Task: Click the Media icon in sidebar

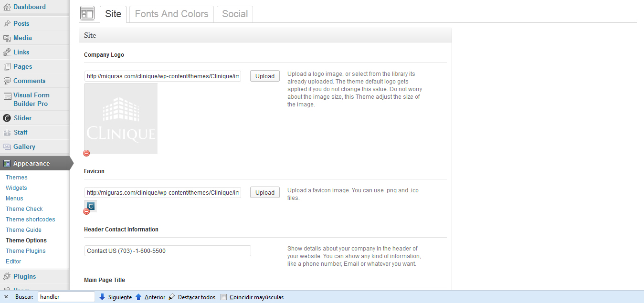Action: click(7, 38)
